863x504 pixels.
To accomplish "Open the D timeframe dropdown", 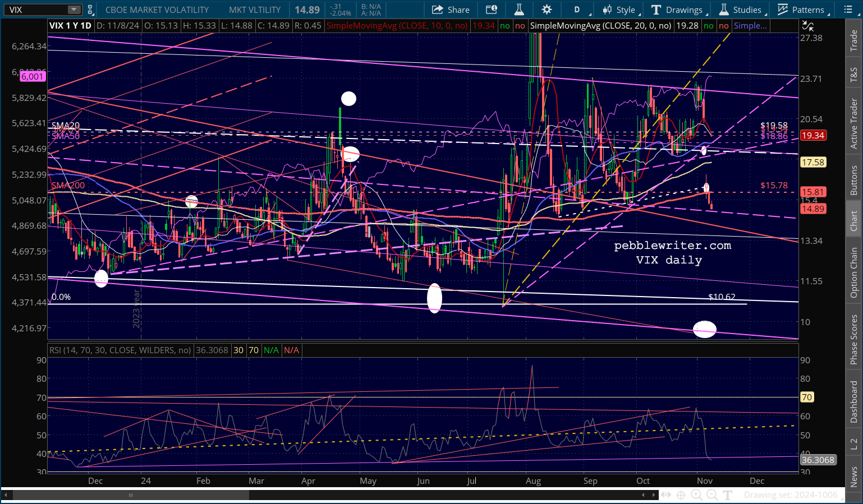I will coord(579,10).
